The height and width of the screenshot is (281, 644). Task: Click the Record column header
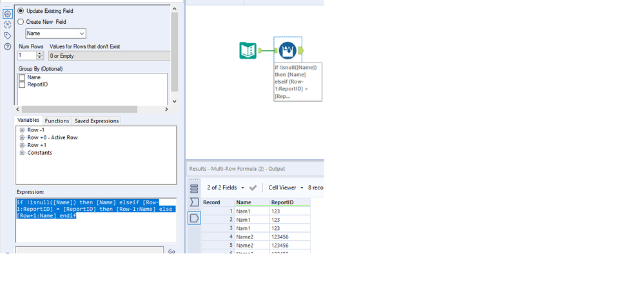tap(218, 202)
